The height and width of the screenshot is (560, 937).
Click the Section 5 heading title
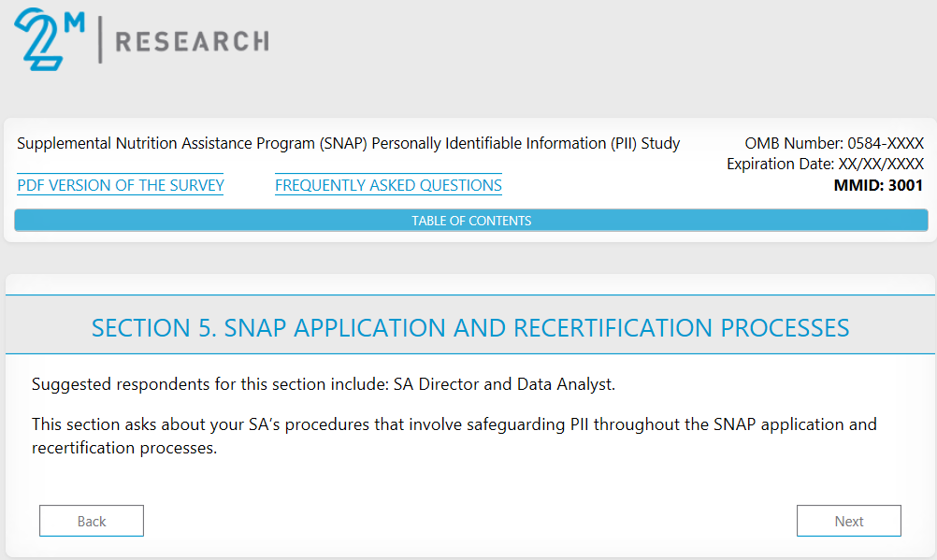(470, 328)
